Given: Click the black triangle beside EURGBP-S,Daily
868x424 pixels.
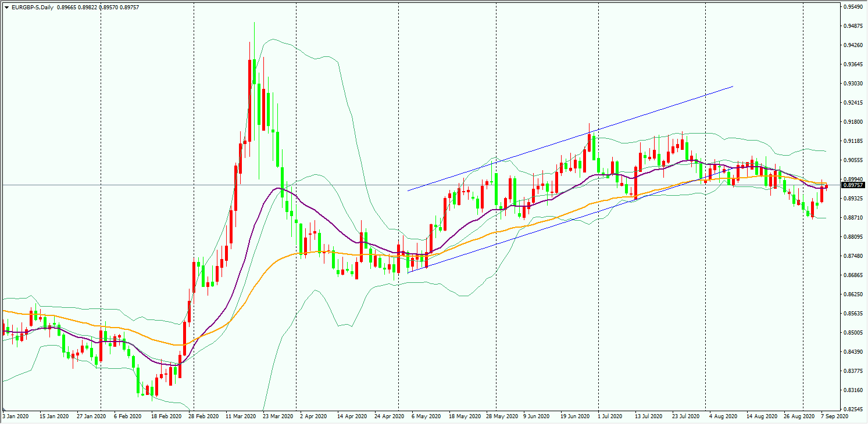Looking at the screenshot, I should (6, 6).
